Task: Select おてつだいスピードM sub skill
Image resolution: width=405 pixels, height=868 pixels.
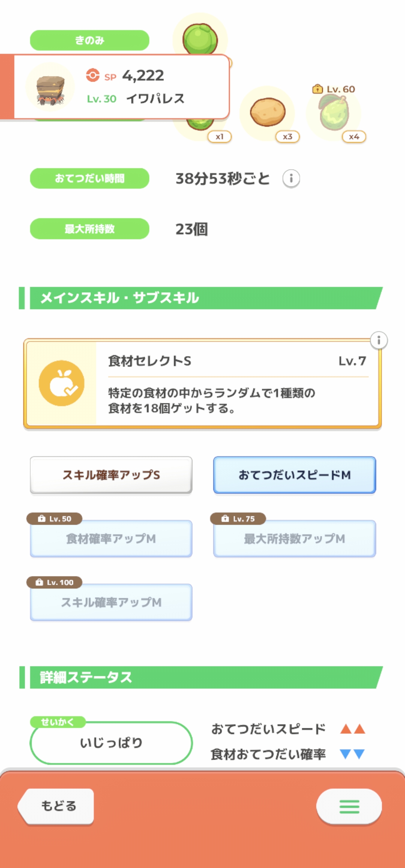Action: (x=294, y=475)
